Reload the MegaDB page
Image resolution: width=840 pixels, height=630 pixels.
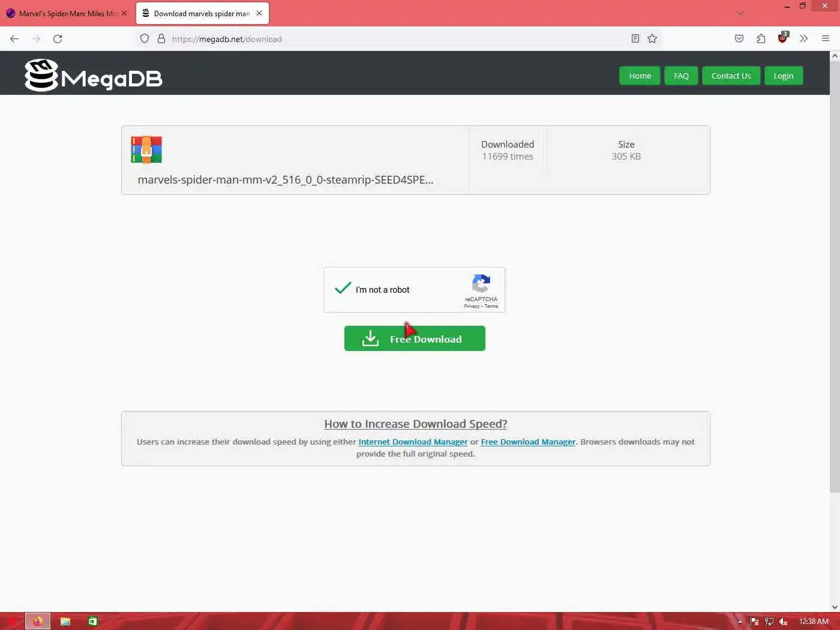click(x=58, y=39)
